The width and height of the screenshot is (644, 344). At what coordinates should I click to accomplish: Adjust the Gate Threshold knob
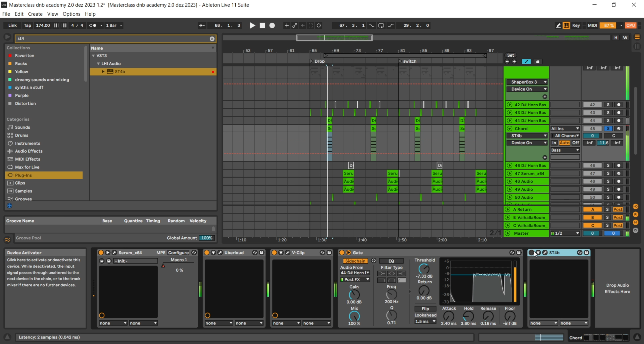(x=424, y=269)
